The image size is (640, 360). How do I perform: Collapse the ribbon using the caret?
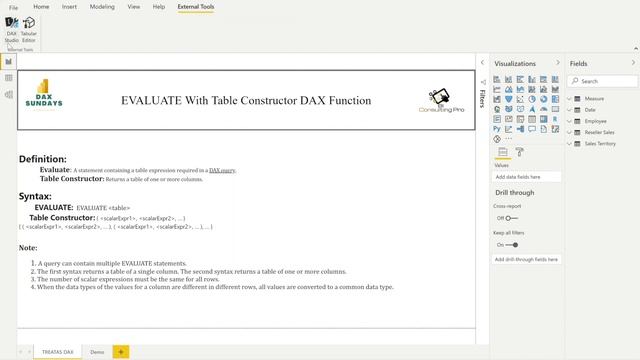point(636,49)
